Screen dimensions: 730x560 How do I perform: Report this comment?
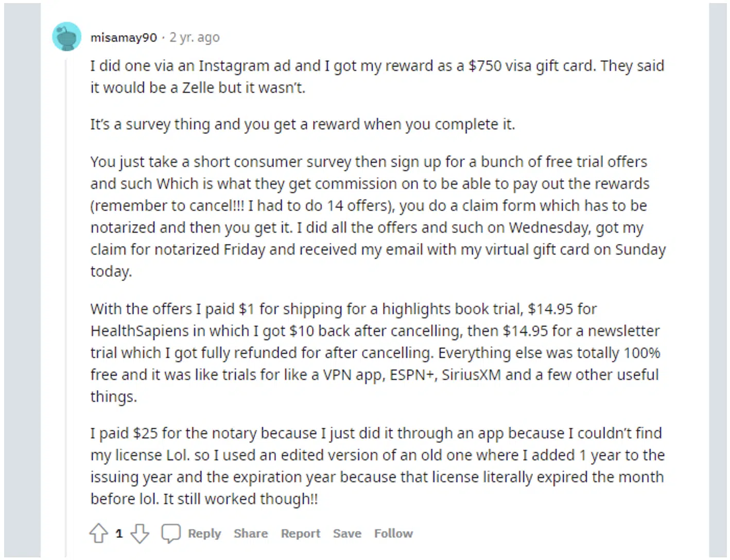[300, 533]
